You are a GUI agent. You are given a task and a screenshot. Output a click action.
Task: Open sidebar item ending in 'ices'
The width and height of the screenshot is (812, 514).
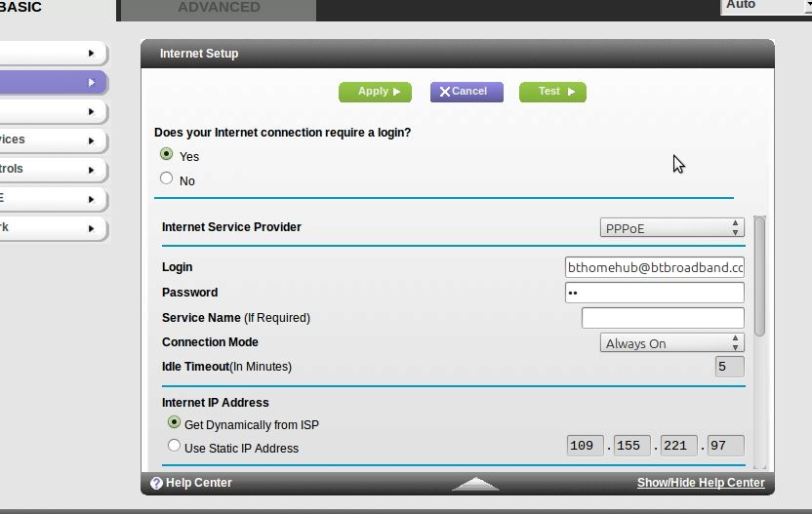click(52, 140)
